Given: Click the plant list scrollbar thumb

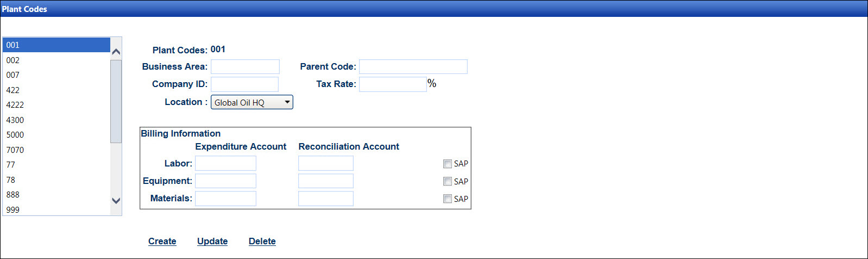Looking at the screenshot, I should [116, 101].
